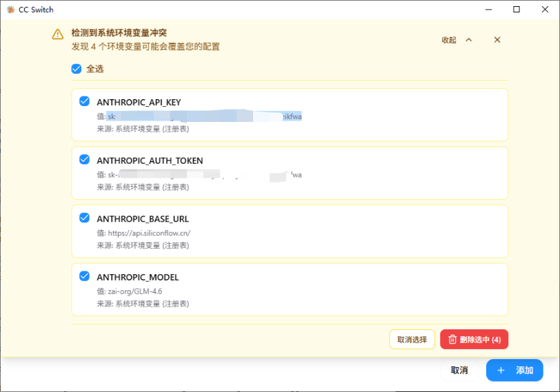Click the yellow warning triangle icon
The height and width of the screenshot is (392, 560).
pos(58,34)
